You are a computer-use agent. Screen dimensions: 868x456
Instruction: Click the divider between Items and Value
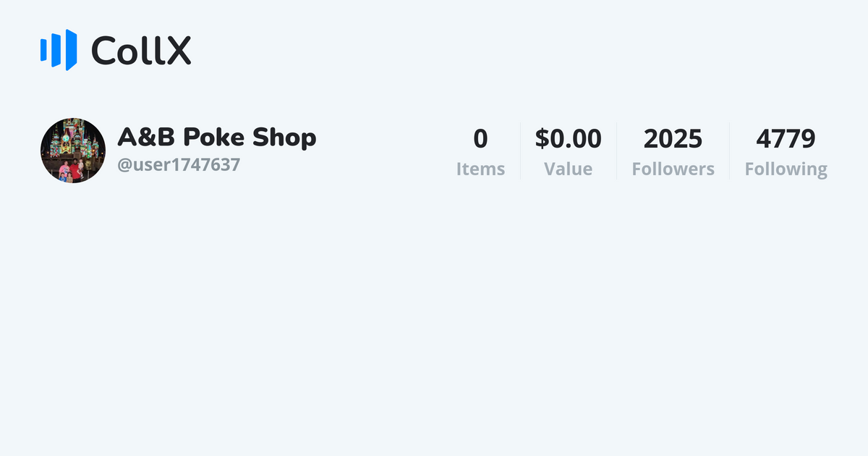(520, 151)
